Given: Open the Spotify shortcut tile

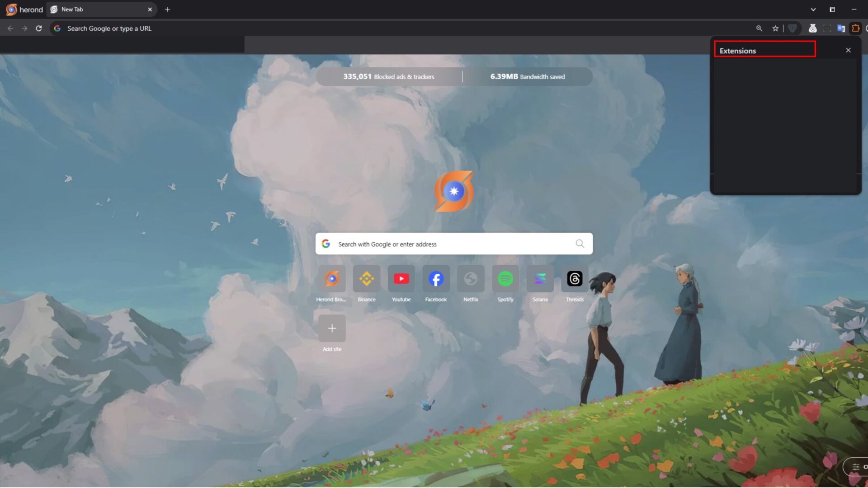Looking at the screenshot, I should pos(505,279).
